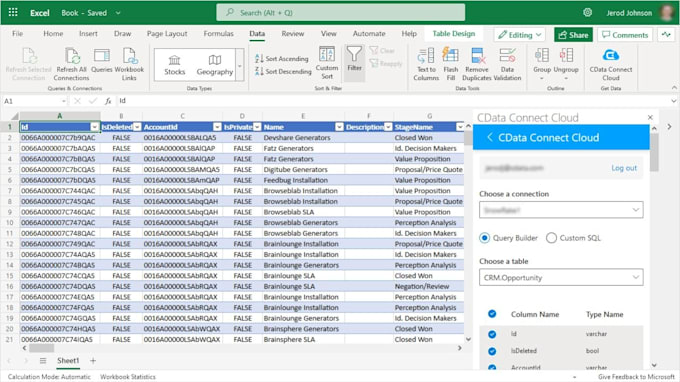
Task: Uncheck the Id column checkbox
Action: (x=492, y=334)
